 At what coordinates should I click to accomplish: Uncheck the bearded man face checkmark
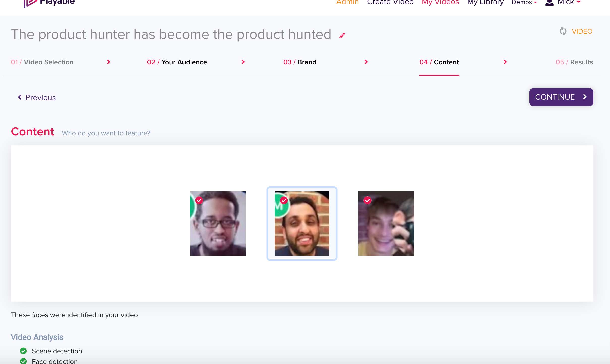pos(284,200)
